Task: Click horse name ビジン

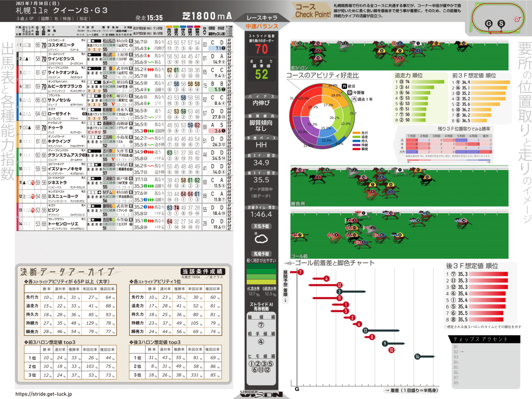Action: [54, 210]
